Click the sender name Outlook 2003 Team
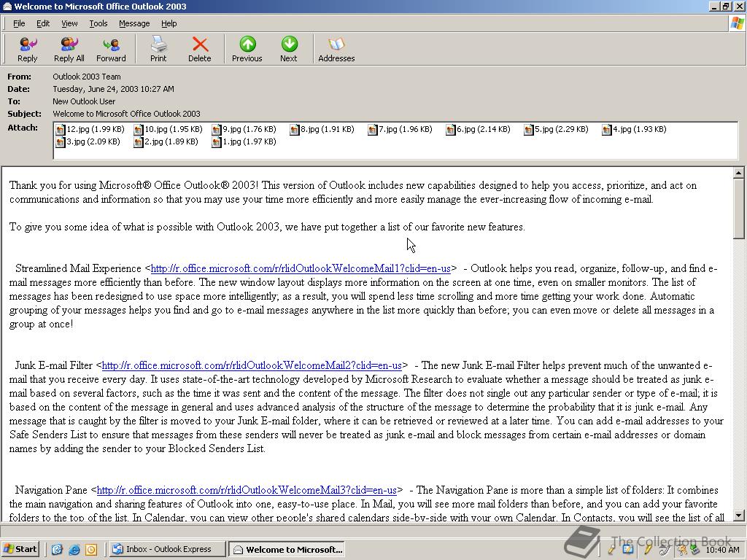Screen dimensions: 747x560 coord(87,77)
